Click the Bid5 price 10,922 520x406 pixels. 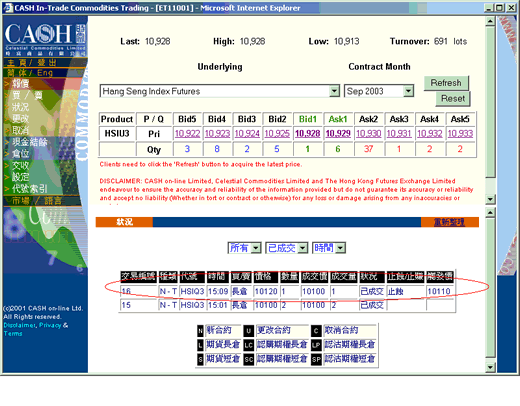(x=187, y=134)
